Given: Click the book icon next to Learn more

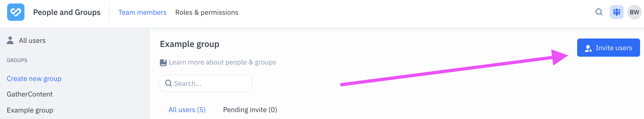Looking at the screenshot, I should 163,63.
